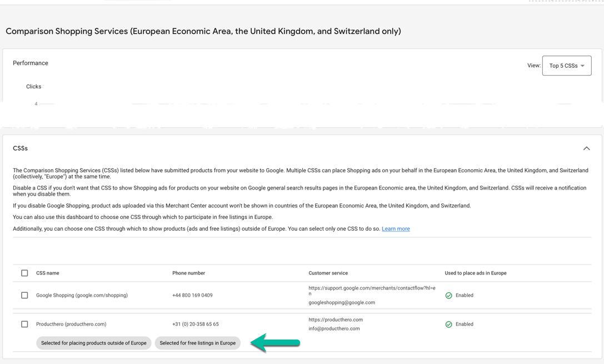Check the Google Shopping row checkbox
Viewport: 604px width, 364px height.
coord(24,296)
